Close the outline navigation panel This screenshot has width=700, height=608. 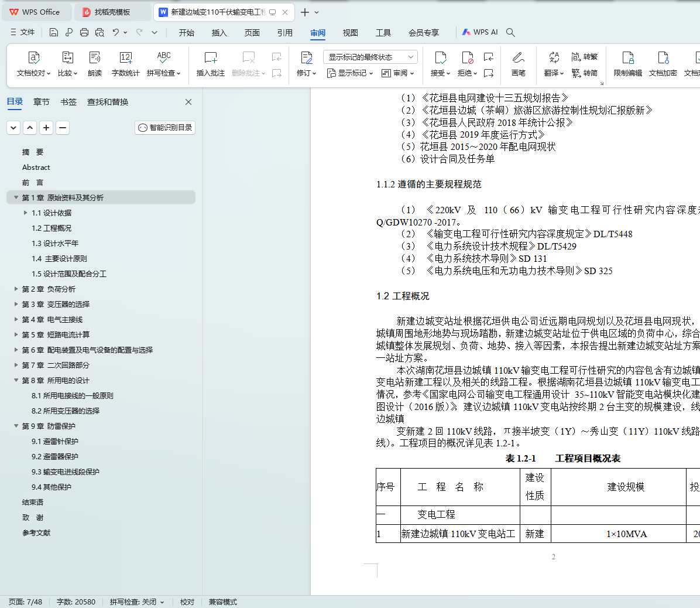pos(188,102)
